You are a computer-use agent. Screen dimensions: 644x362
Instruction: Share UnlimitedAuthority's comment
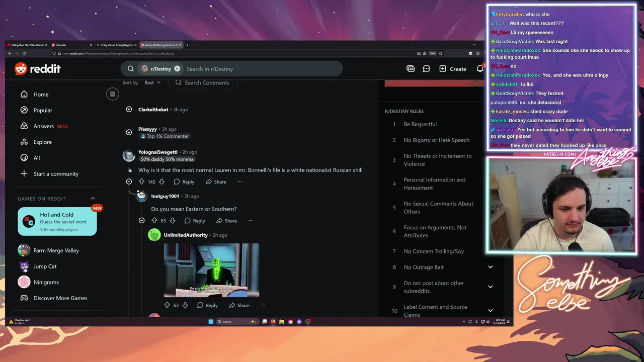(239, 305)
